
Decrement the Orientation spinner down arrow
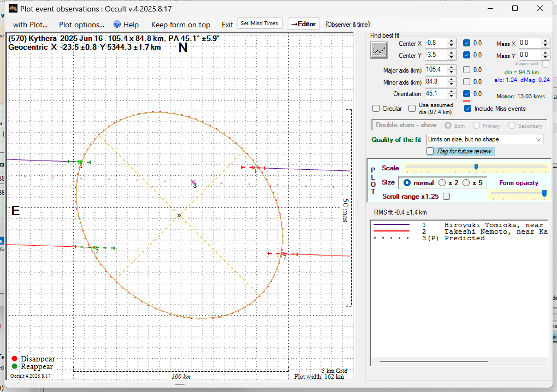[x=452, y=97]
